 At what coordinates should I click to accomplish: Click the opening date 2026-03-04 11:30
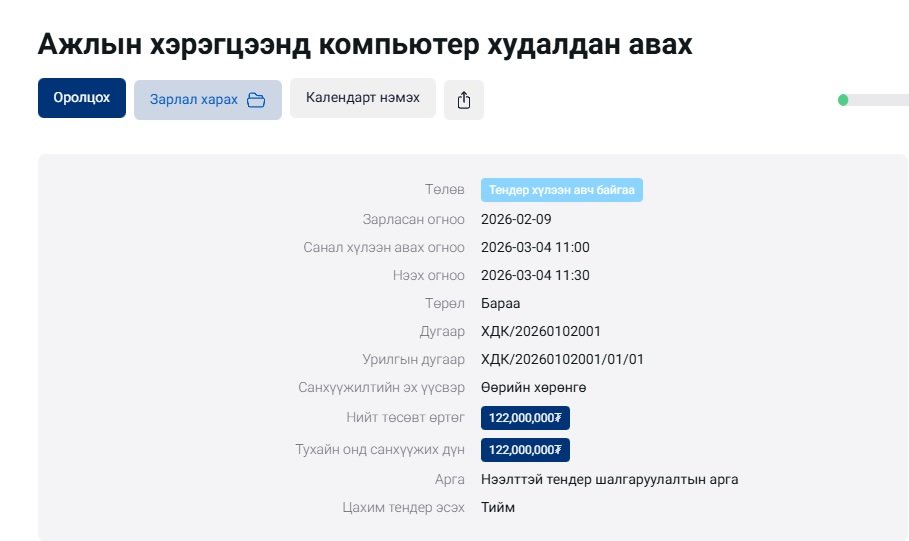(x=535, y=275)
